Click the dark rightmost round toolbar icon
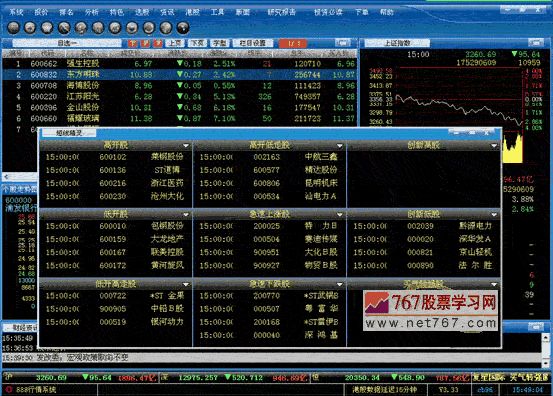This screenshot has width=553, height=396. [183, 28]
